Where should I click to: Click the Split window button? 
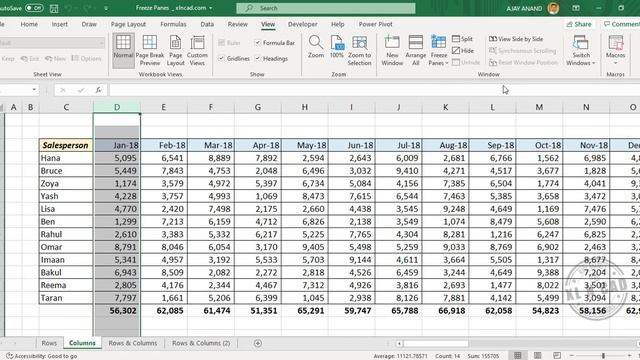coord(462,39)
